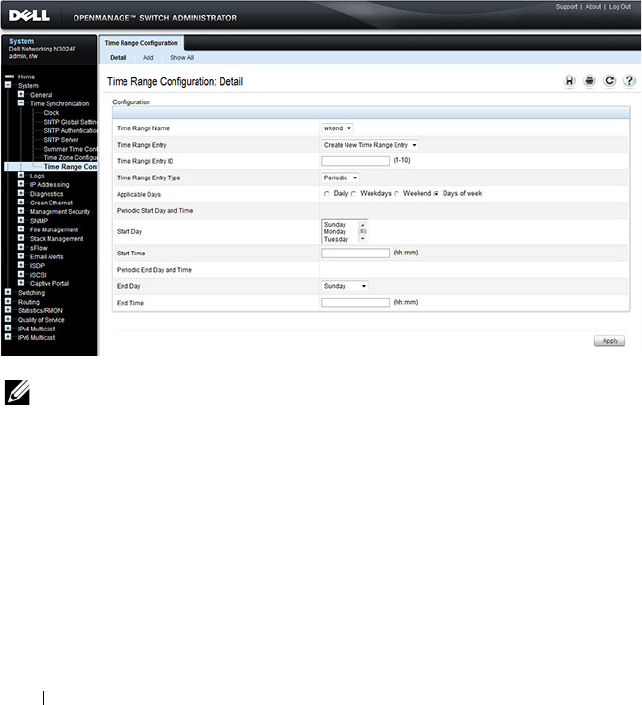Image resolution: width=642 pixels, height=705 pixels.
Task: Expand the Stack Management node
Action: tap(21, 238)
